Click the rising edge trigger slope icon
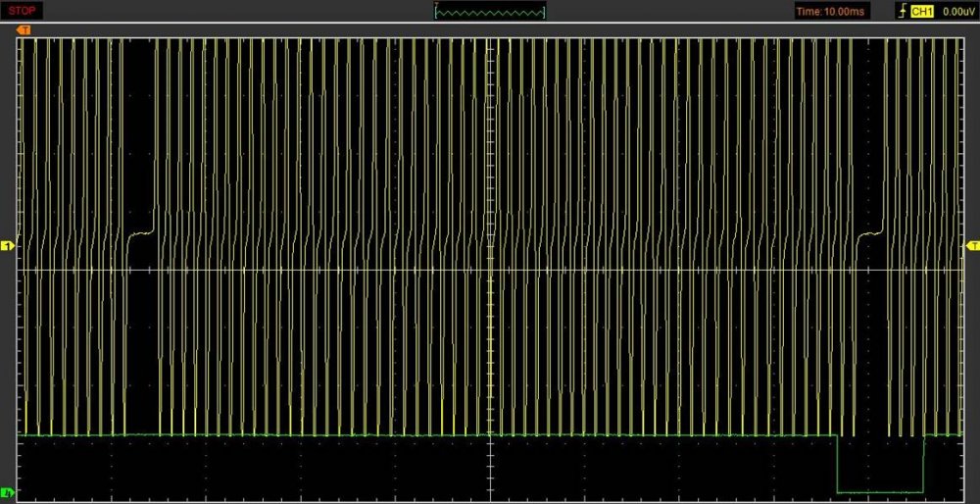Image resolution: width=980 pixels, height=504 pixels. (x=902, y=12)
